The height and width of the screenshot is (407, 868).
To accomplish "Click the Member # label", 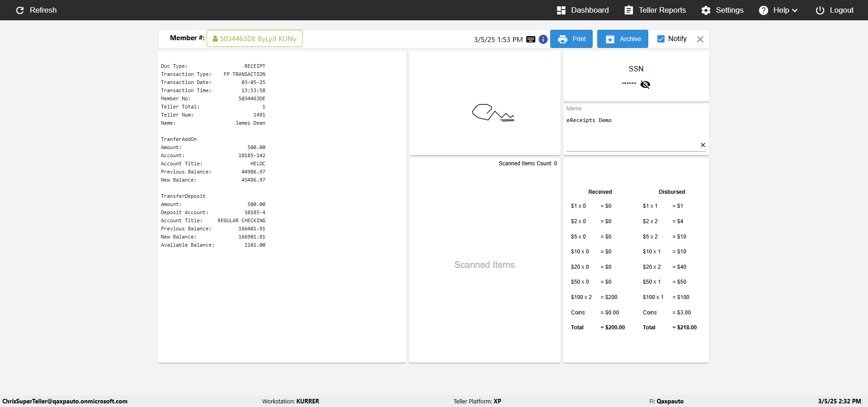I will (187, 38).
